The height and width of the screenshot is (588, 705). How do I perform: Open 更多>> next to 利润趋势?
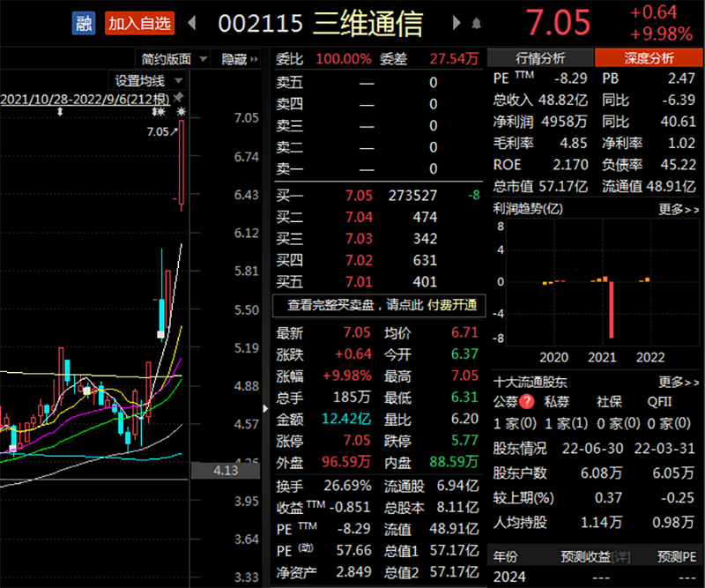click(x=678, y=209)
